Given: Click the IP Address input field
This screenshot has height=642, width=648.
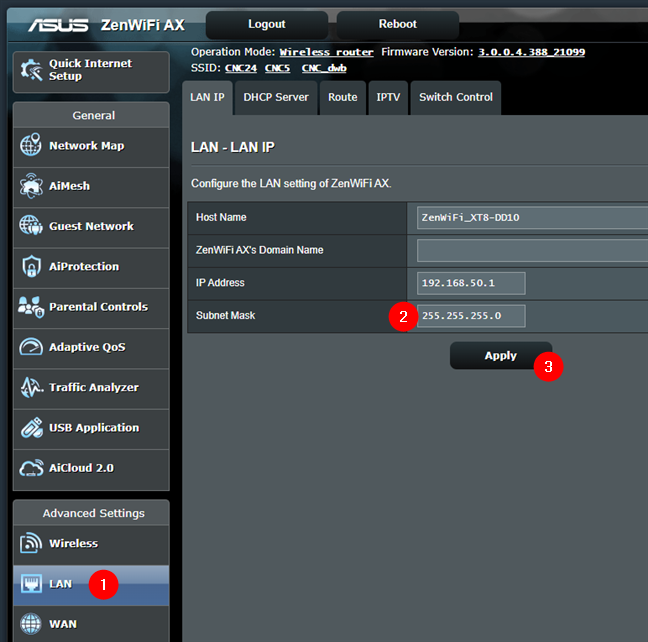Looking at the screenshot, I should tap(471, 283).
